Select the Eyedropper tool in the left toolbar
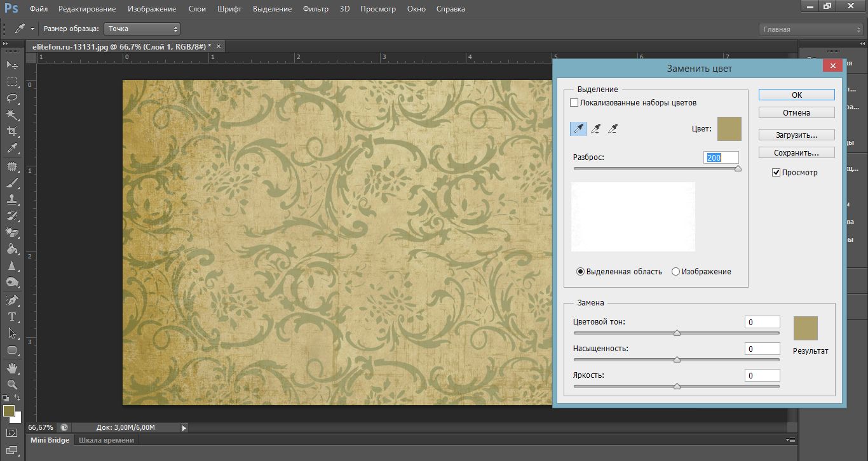 click(x=12, y=149)
